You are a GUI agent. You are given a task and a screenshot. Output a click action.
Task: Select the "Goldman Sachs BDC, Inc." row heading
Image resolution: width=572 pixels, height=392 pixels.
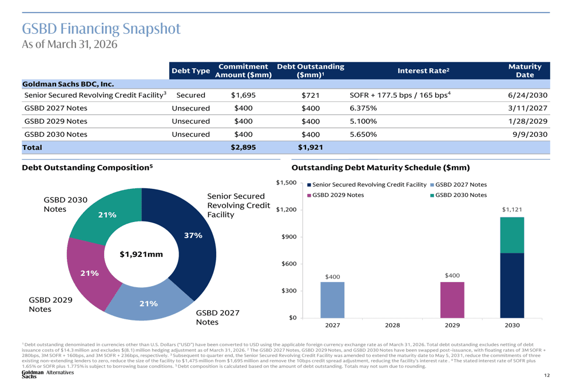click(x=68, y=84)
